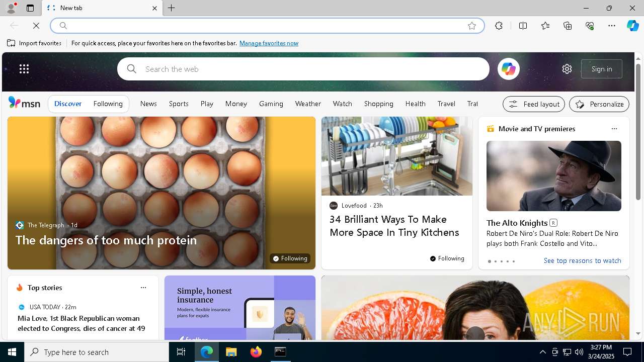
Task: Click the Personalize button
Action: pos(599,104)
